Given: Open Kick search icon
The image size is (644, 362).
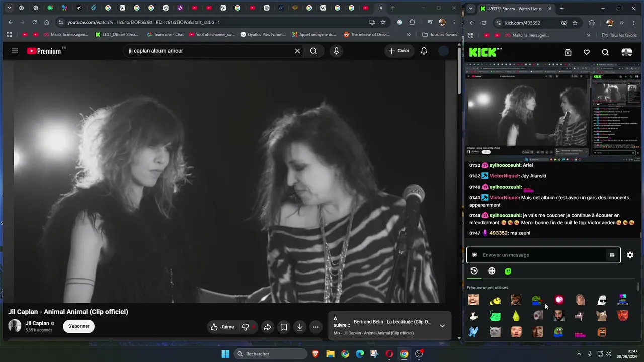Looking at the screenshot, I should 605,52.
